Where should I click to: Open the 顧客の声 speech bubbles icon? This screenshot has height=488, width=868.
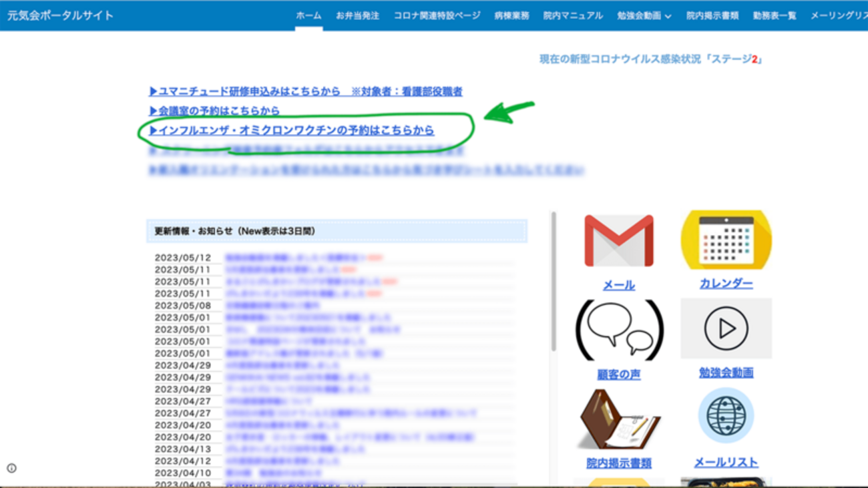619,330
